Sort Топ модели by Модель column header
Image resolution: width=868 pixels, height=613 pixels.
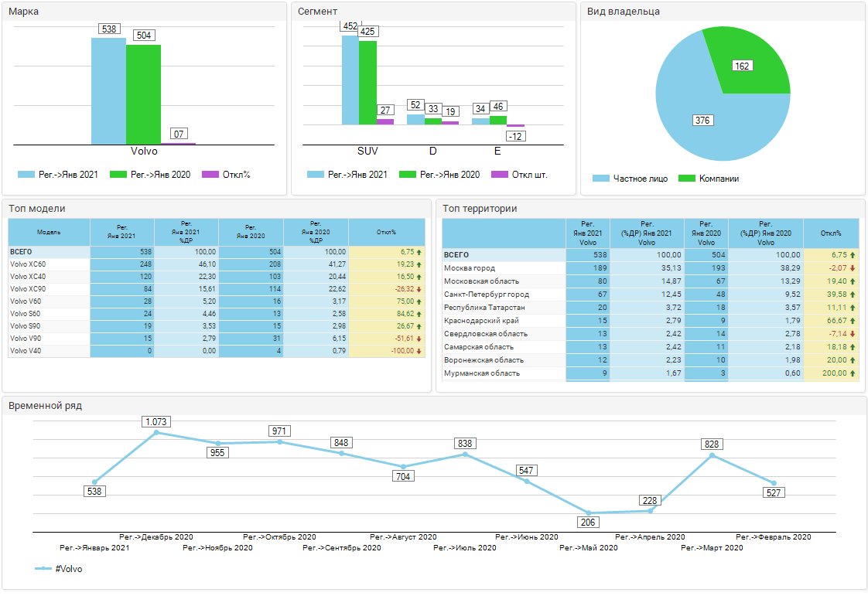coord(49,232)
